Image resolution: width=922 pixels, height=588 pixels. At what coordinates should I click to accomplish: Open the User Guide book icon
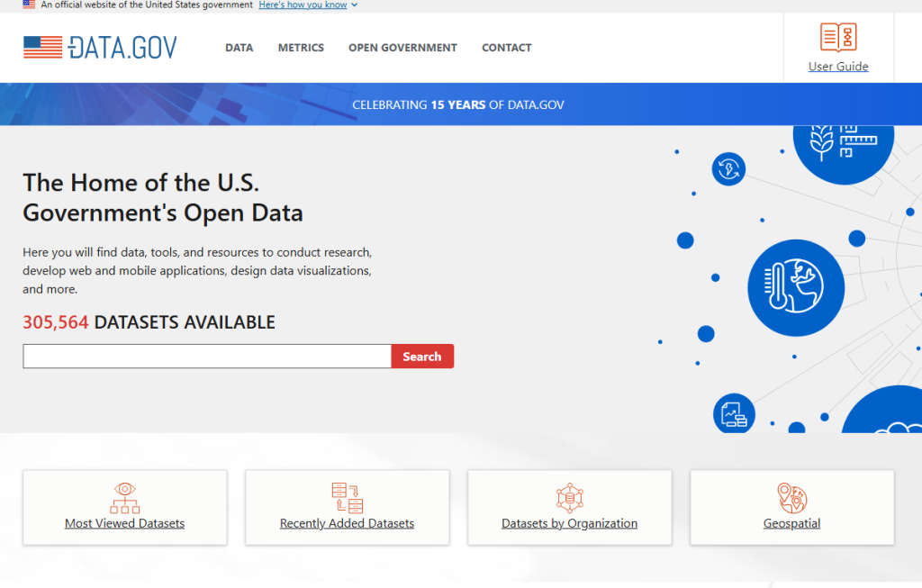click(x=838, y=38)
